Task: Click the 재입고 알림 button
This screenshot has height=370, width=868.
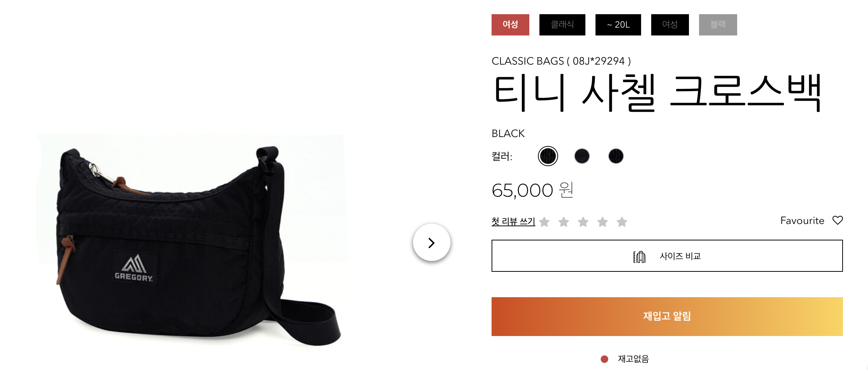Action: (x=667, y=317)
